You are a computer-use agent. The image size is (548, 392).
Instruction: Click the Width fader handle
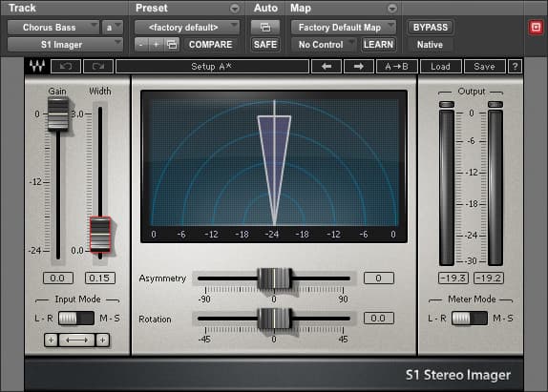[100, 235]
